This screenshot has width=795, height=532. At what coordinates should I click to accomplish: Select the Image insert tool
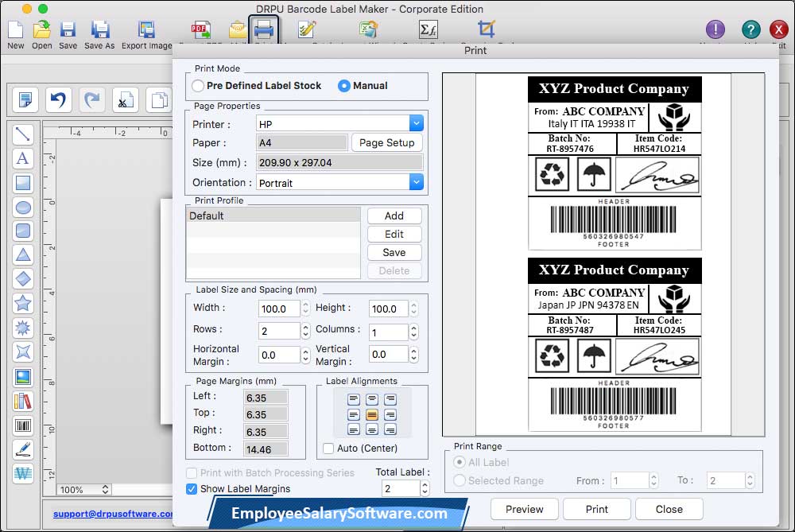(x=23, y=376)
